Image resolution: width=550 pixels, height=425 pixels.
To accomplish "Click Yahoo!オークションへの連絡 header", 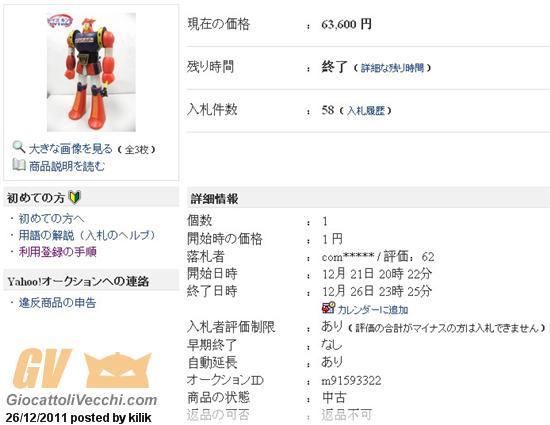I will coord(78,281).
